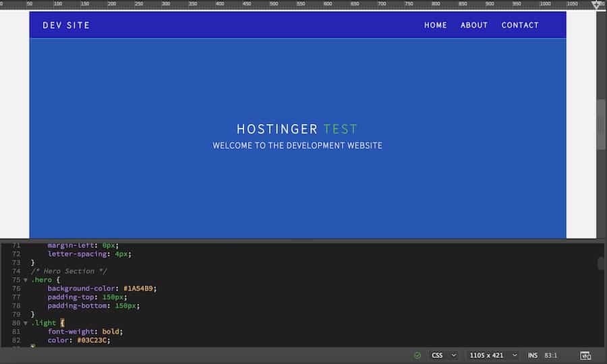The height and width of the screenshot is (364, 607).
Task: Click the ABOUT navigation link
Action: [473, 25]
